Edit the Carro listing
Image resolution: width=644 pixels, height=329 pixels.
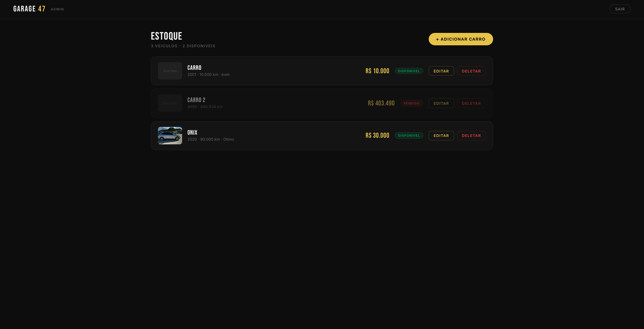coord(441,71)
